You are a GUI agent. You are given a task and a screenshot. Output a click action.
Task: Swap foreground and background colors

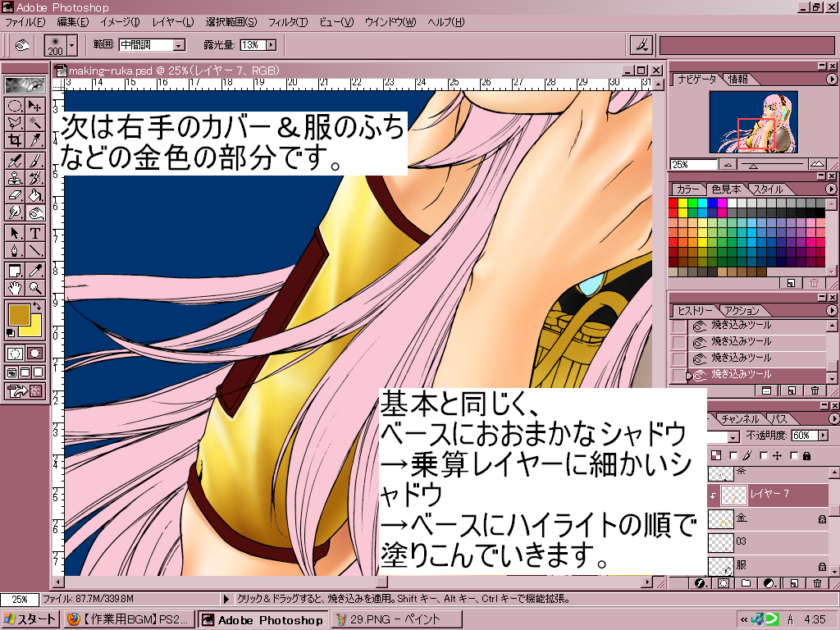click(x=37, y=306)
